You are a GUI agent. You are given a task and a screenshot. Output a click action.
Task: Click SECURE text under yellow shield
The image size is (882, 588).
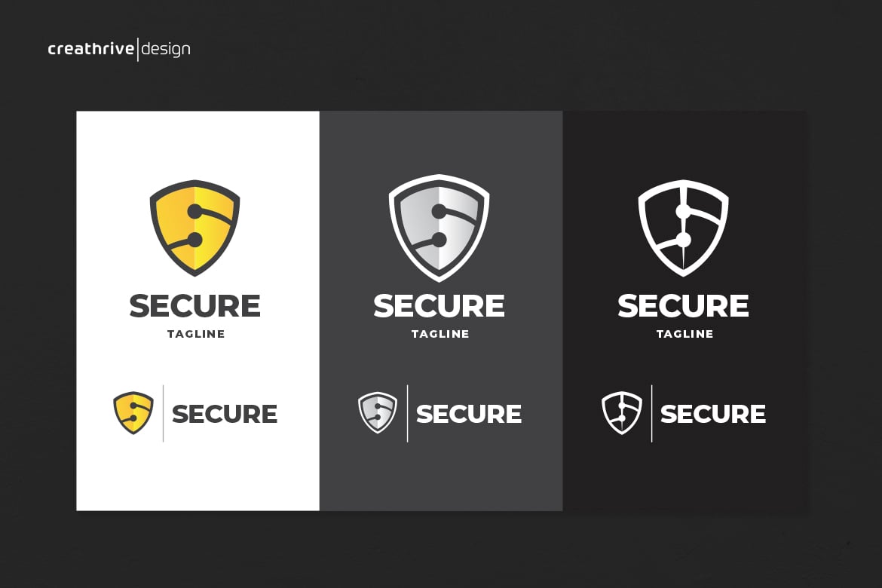[194, 306]
